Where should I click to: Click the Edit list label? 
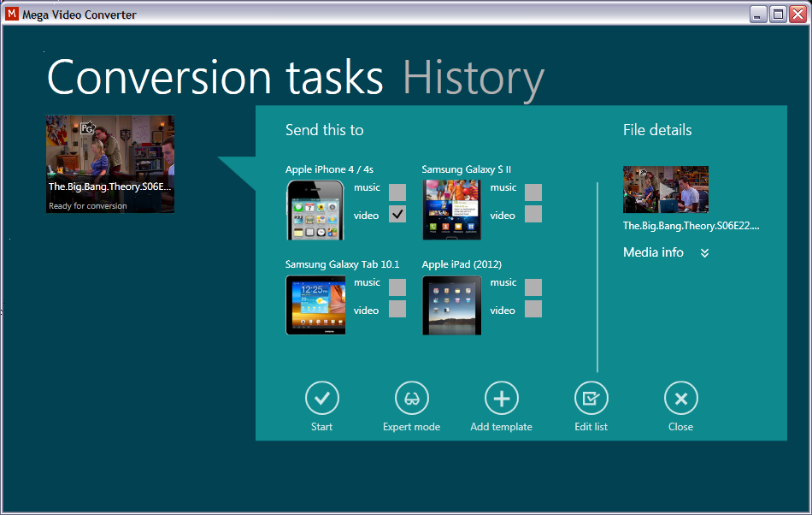(x=591, y=427)
